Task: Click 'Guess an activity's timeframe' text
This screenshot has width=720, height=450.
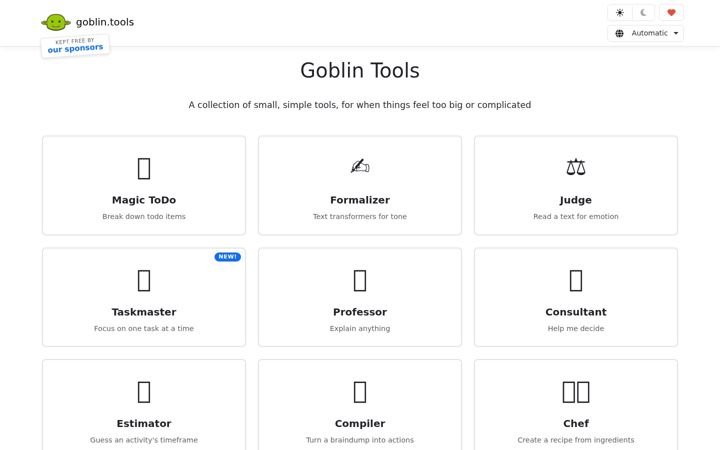Action: tap(144, 440)
